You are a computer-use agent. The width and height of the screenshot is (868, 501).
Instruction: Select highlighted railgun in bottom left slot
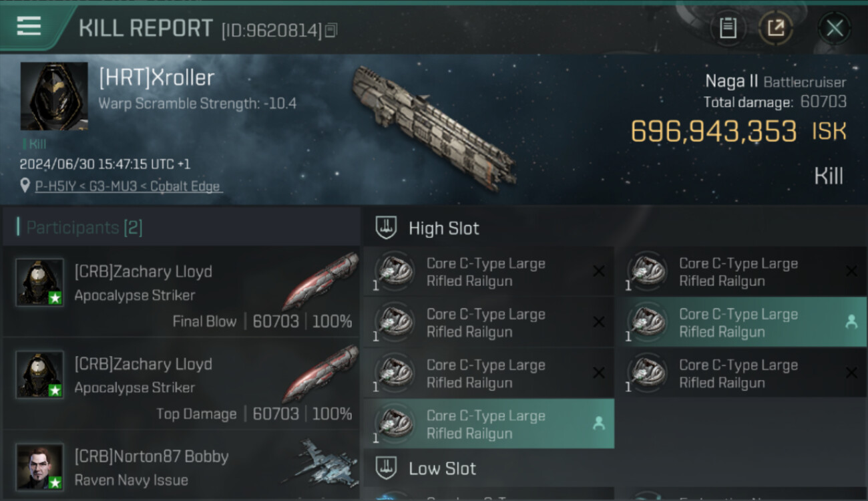tap(489, 424)
